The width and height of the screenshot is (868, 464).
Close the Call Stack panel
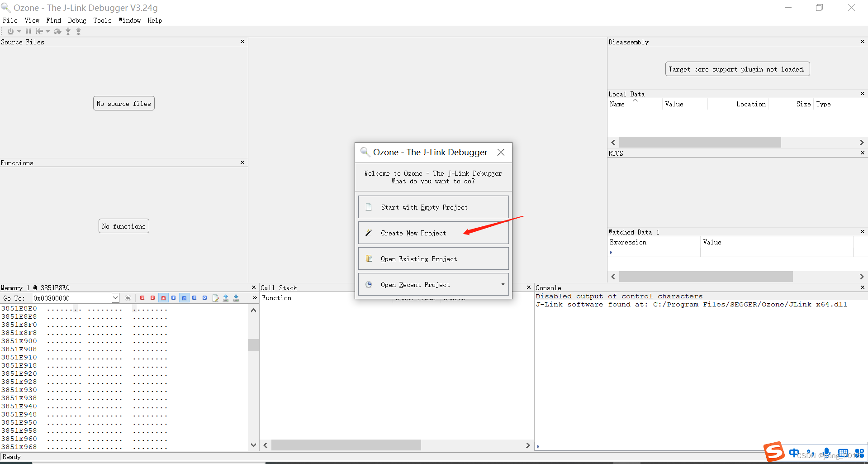tap(529, 287)
